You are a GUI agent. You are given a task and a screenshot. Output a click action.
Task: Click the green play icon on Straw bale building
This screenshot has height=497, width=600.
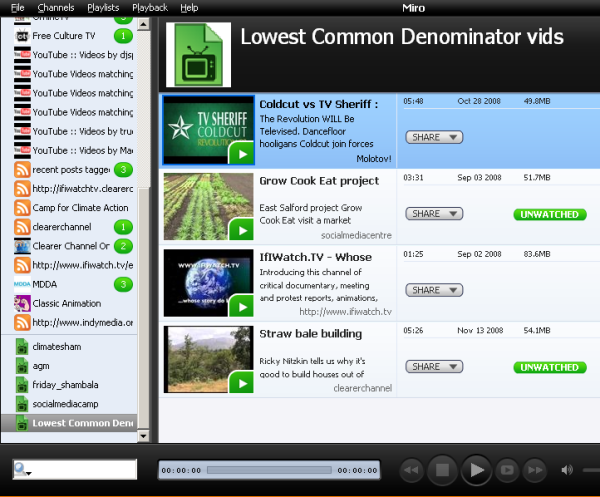pos(240,383)
